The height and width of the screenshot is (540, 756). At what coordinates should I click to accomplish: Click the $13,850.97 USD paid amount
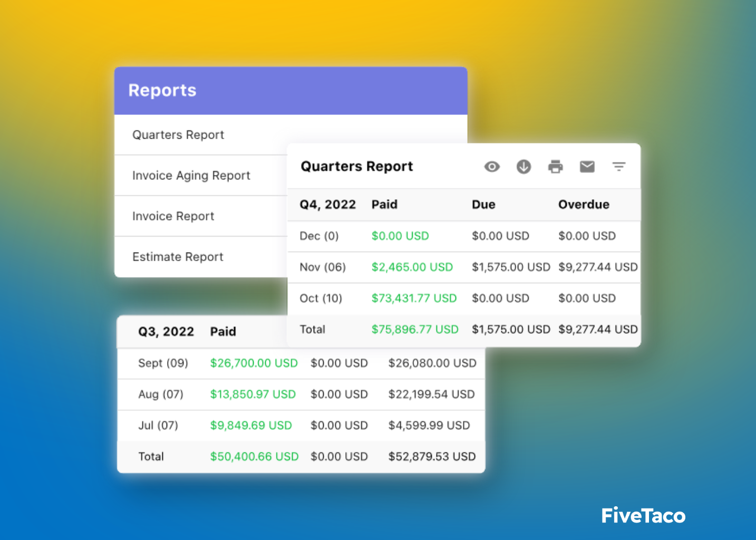click(253, 394)
